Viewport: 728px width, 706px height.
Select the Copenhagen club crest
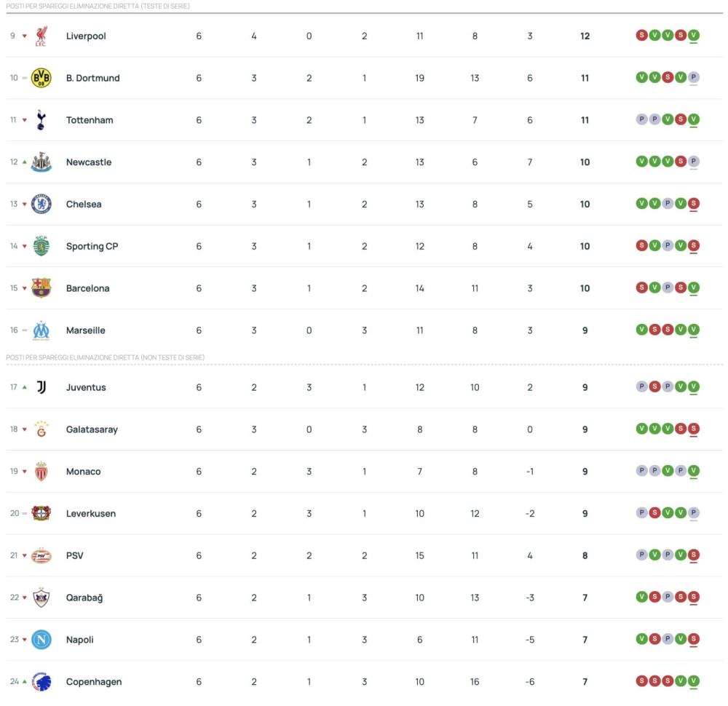click(x=41, y=682)
